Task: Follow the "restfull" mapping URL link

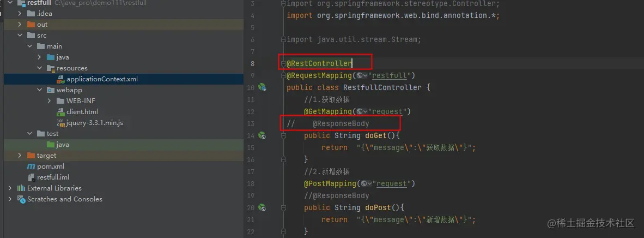Action: pyautogui.click(x=390, y=75)
